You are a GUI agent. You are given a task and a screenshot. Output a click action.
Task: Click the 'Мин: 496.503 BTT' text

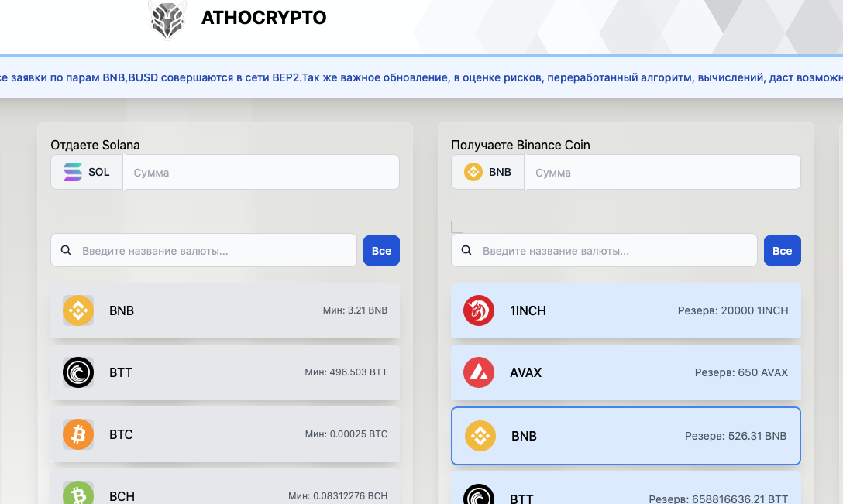tap(346, 372)
